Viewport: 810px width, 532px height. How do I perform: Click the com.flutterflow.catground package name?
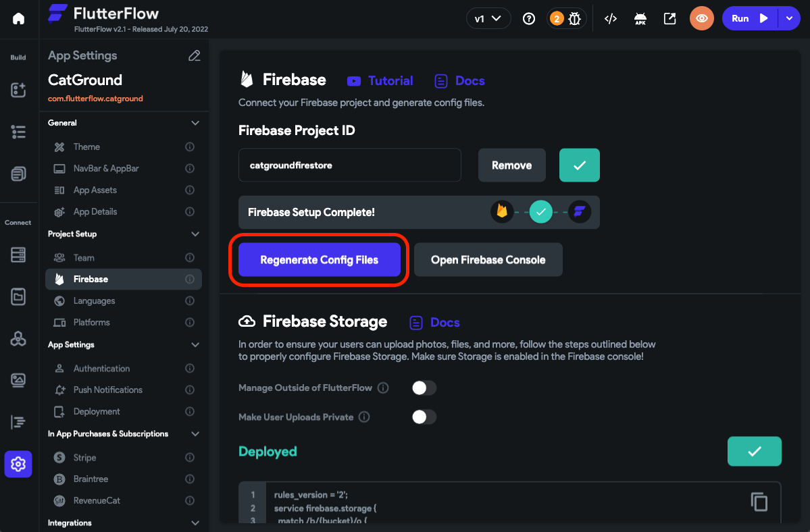click(x=95, y=99)
